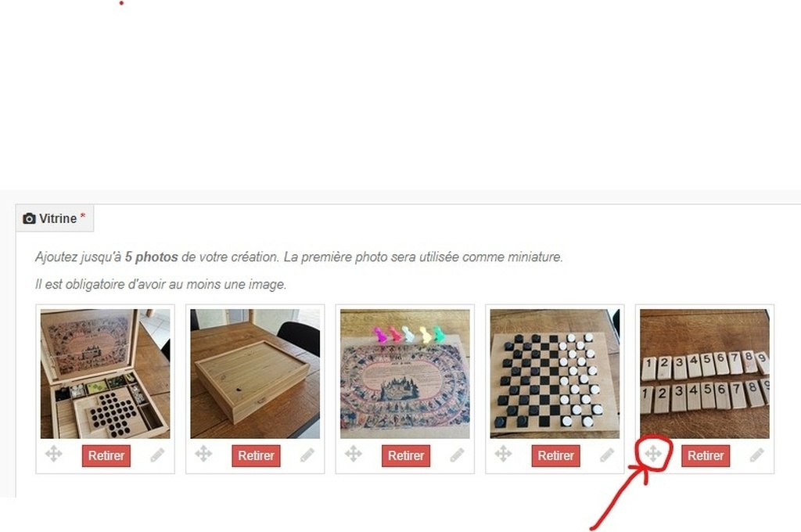
Task: Click pencil edit icon under numbered tiles photo
Action: [756, 455]
